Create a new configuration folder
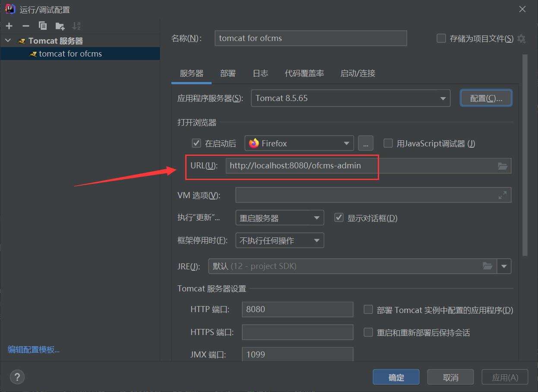 pos(60,26)
